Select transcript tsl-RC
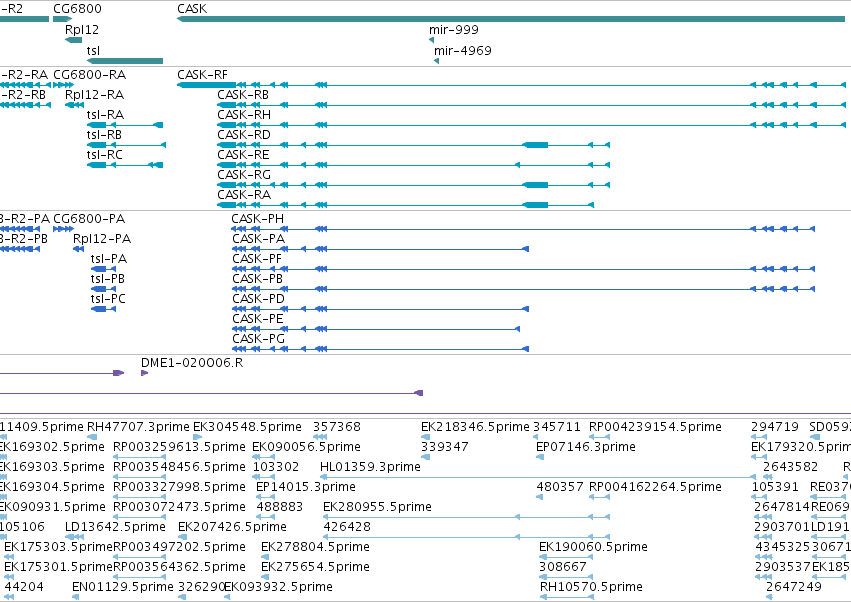The image size is (851, 602). pos(125,165)
